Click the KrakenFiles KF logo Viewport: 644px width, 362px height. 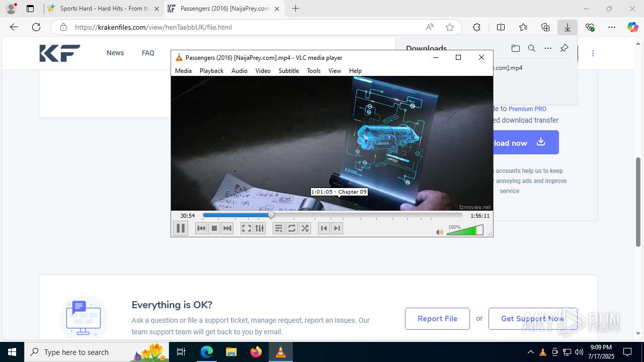pyautogui.click(x=60, y=53)
